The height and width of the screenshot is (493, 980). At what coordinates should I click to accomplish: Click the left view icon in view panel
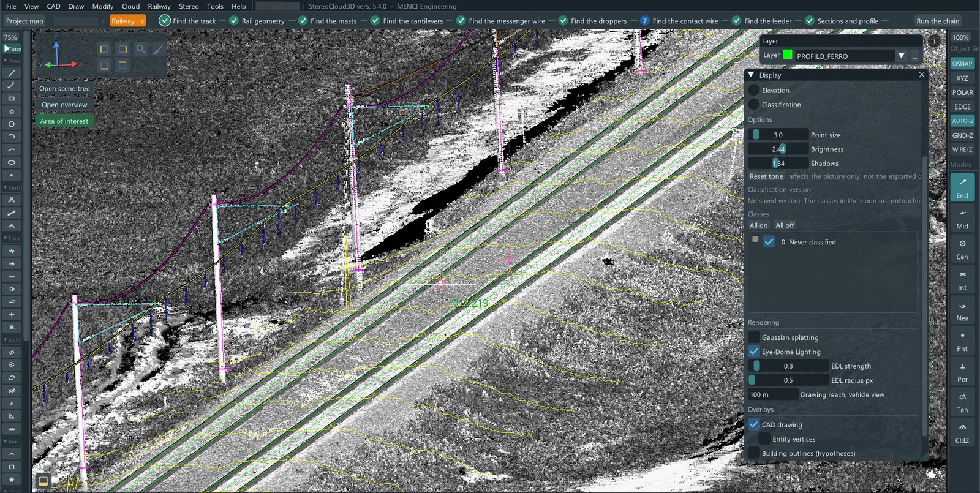tap(104, 49)
